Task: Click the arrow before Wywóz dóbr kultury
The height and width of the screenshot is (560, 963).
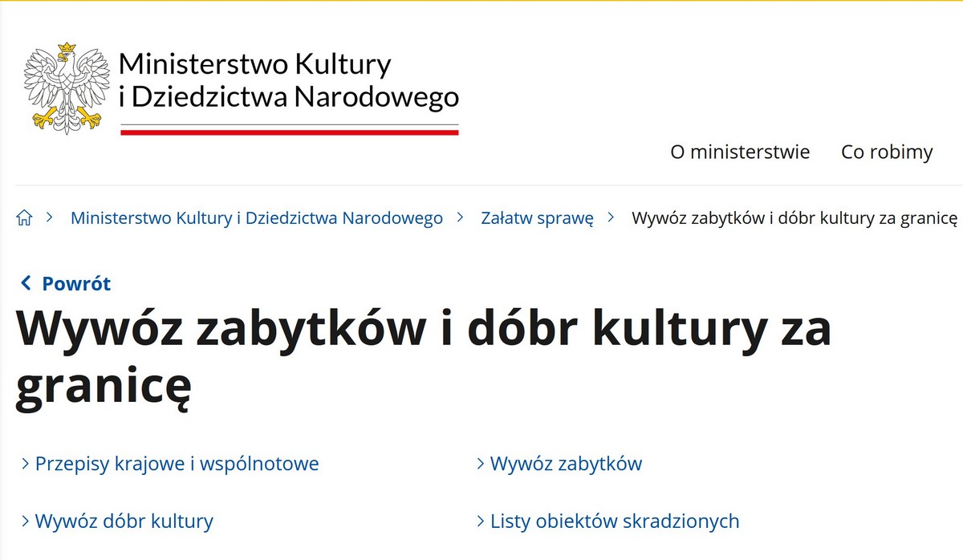Action: pyautogui.click(x=26, y=521)
